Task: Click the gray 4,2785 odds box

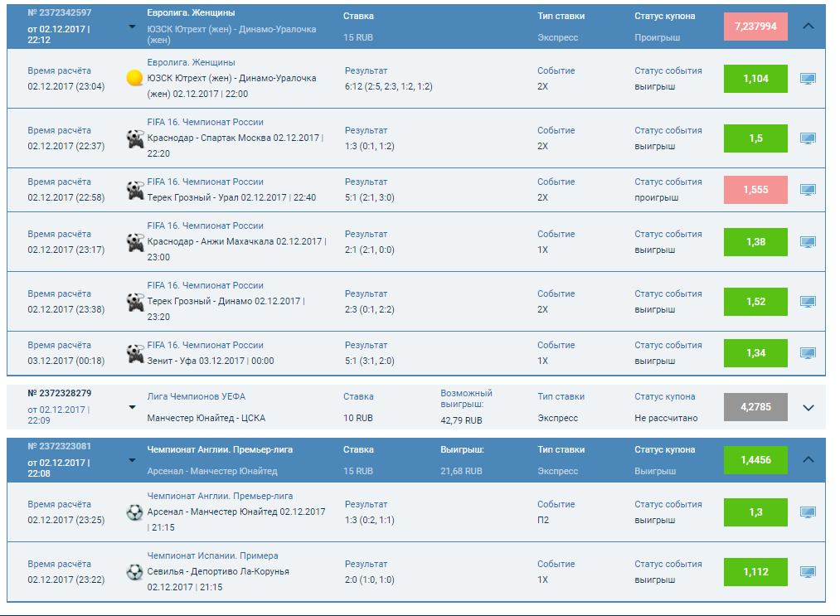Action: coord(755,408)
